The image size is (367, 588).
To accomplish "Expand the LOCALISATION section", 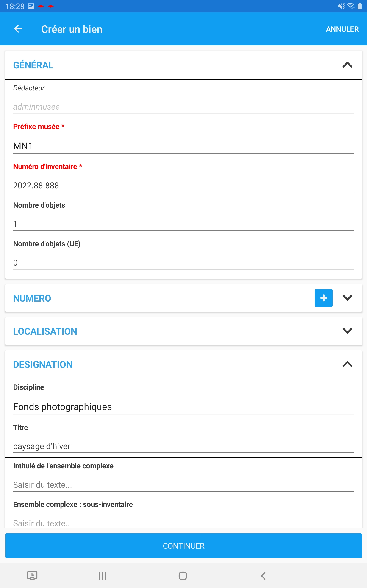I will point(347,331).
